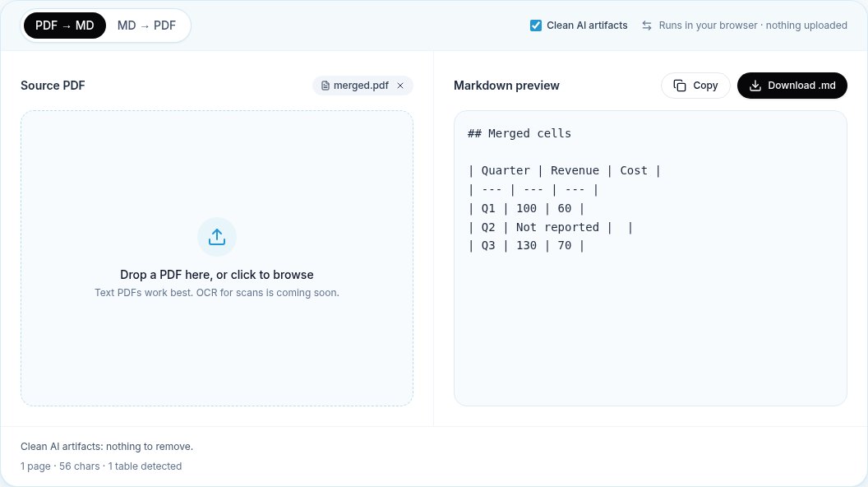868x487 pixels.
Task: Click 'Clean AI artifacts: nothing to remove.' status
Action: click(x=107, y=447)
